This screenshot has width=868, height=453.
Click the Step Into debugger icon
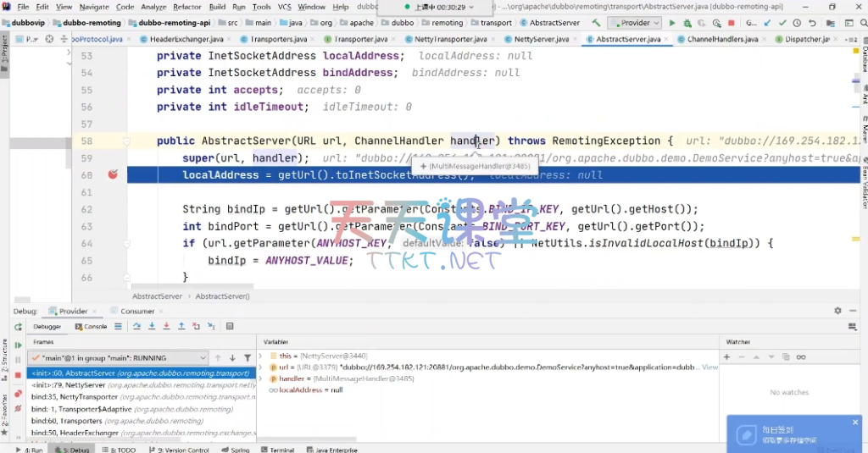pos(152,326)
